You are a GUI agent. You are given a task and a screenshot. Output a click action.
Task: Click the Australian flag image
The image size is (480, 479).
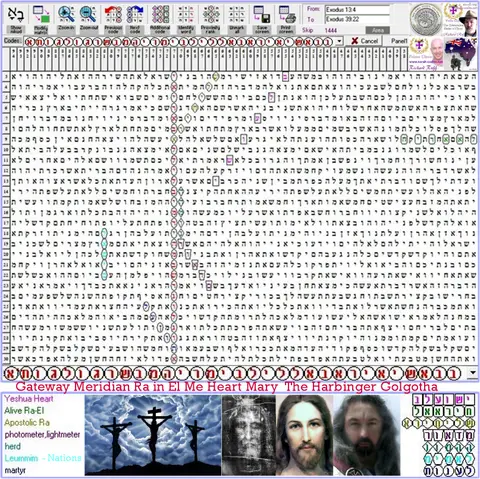tap(461, 53)
